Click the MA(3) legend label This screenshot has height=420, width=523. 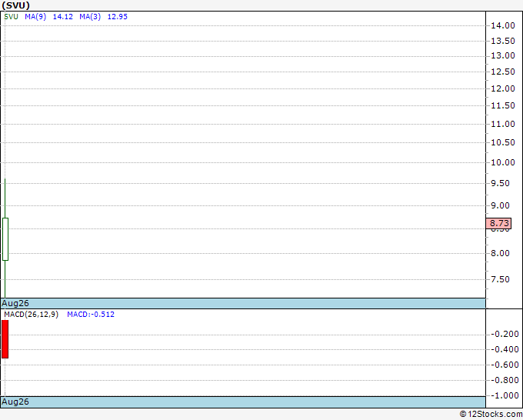coord(90,17)
